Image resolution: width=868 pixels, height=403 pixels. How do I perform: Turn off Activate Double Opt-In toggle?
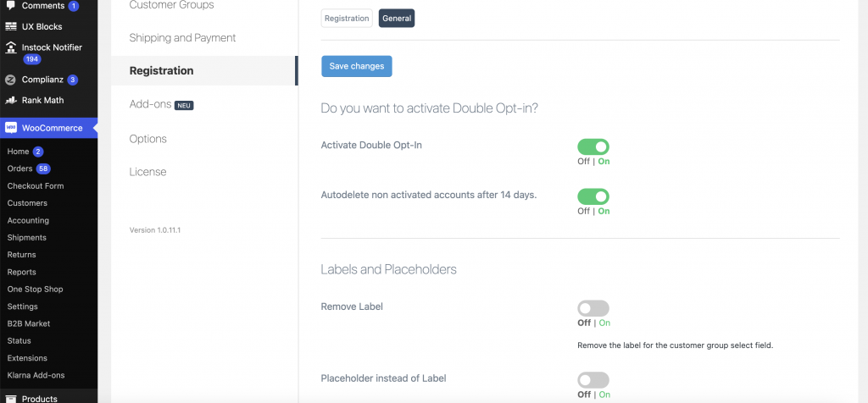click(x=593, y=147)
